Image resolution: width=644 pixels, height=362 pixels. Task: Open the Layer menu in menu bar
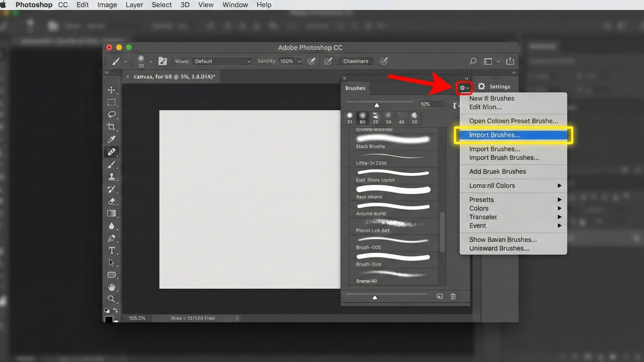point(134,5)
